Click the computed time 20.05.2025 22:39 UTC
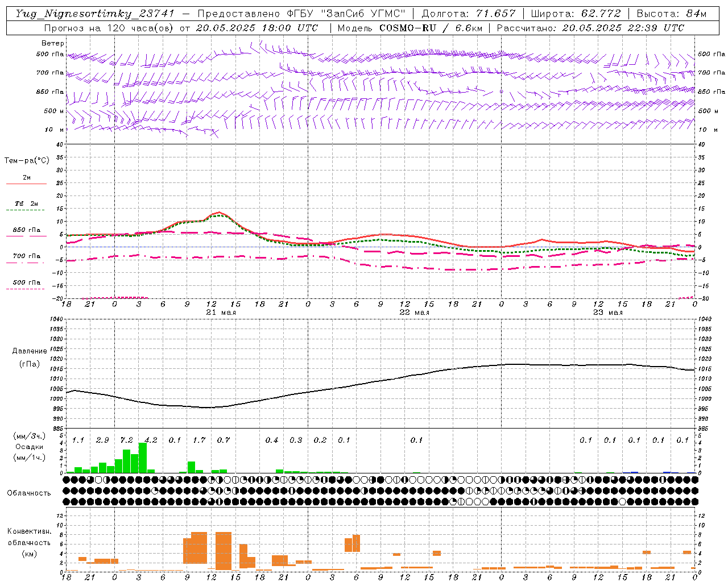 (x=623, y=28)
